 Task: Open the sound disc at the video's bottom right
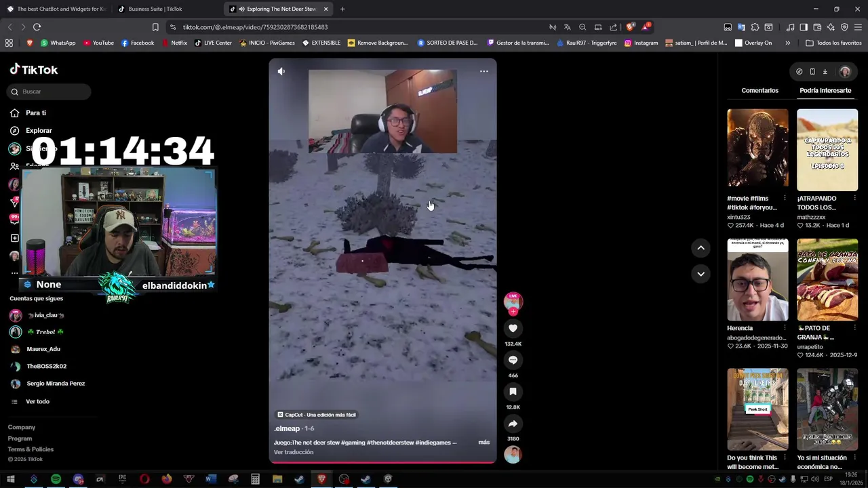point(513,455)
